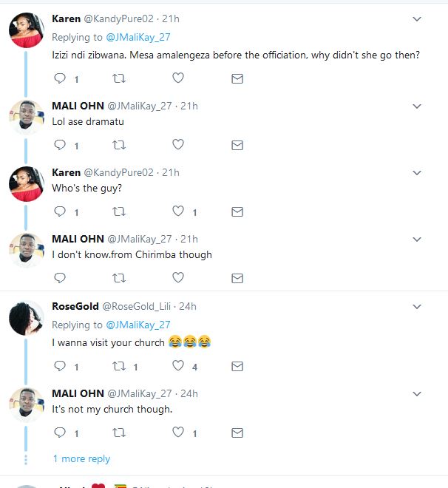Open the chevron menu on "Lol ase dramatu"
Screen dimensions: 448x488
click(417, 106)
